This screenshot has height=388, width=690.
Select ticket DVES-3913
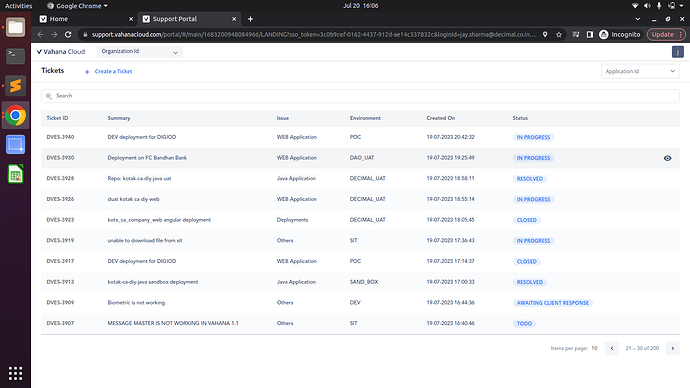[x=60, y=282]
